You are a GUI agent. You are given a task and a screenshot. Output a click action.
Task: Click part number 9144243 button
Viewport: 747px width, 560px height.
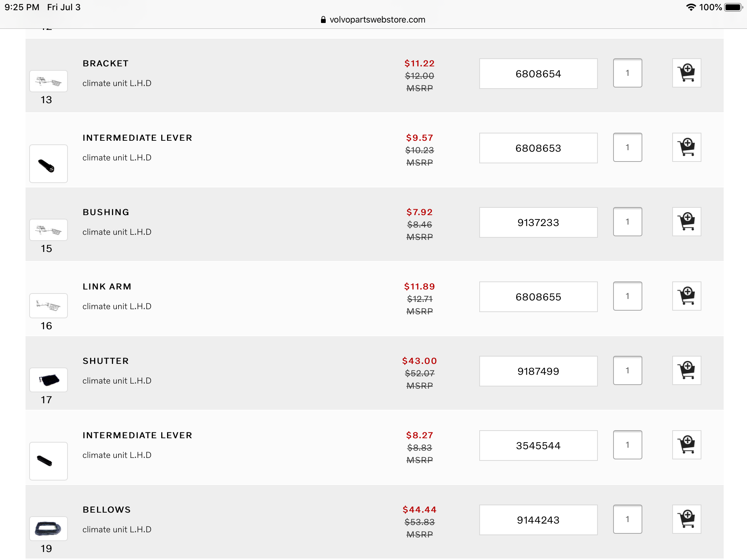[538, 520]
